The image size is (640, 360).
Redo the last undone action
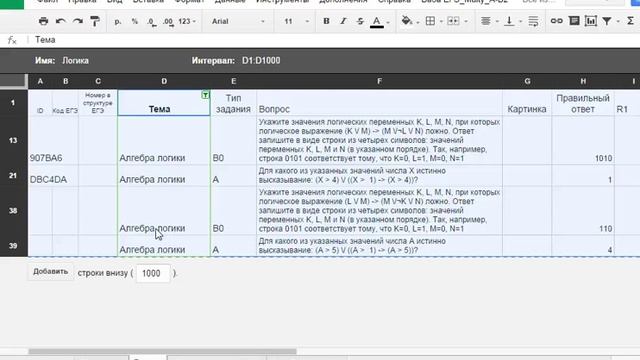point(78,21)
